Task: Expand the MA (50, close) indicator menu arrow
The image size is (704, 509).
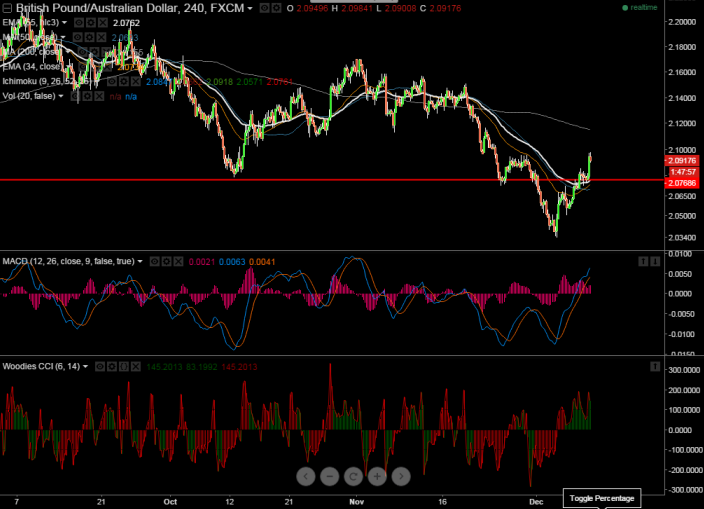Action: [x=63, y=37]
